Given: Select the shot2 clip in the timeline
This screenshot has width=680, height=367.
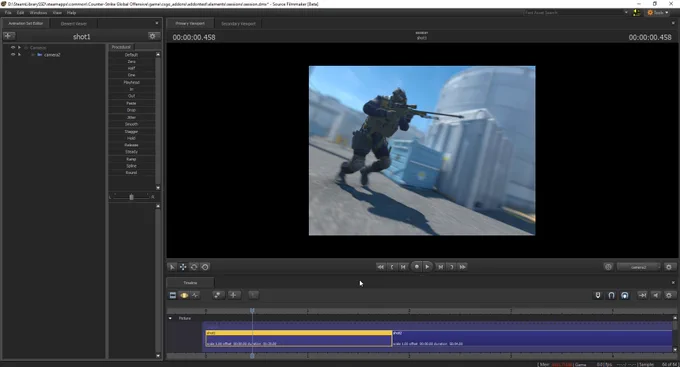Looking at the screenshot, I should 532,338.
